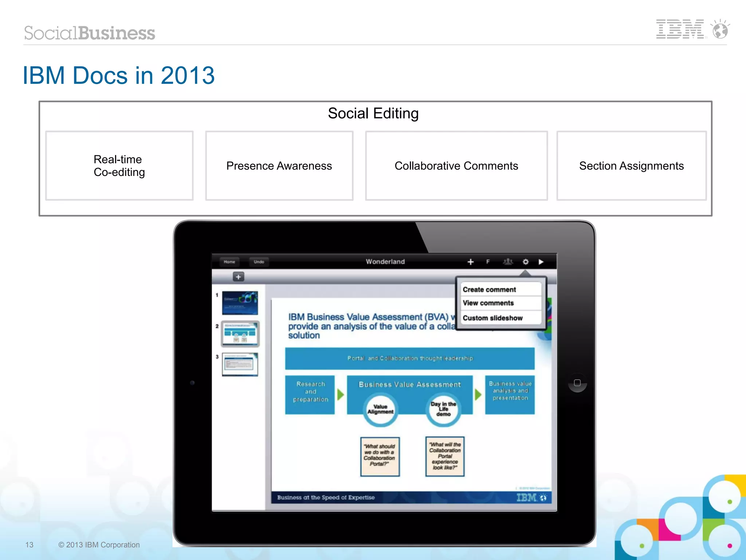The image size is (746, 560).
Task: Click the page number 13
Action: tap(29, 545)
